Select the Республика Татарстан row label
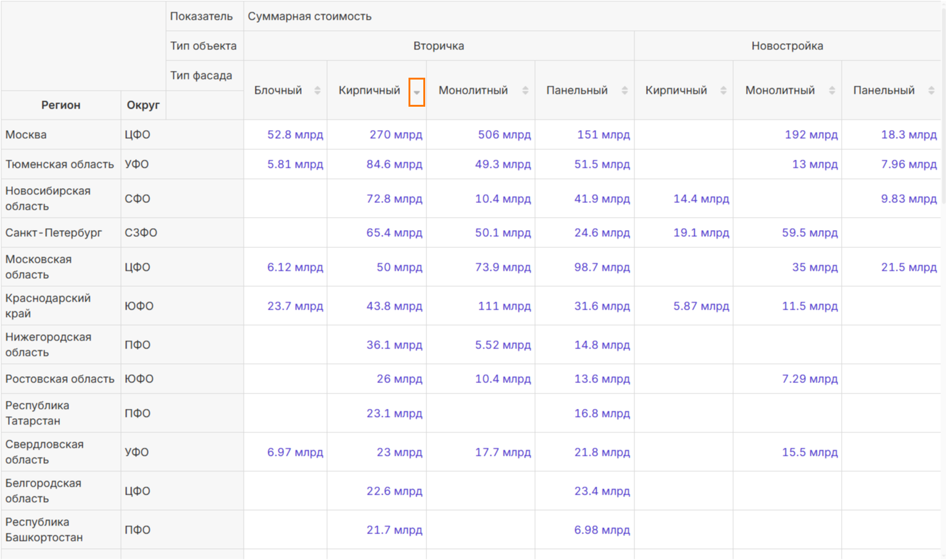 (37, 413)
